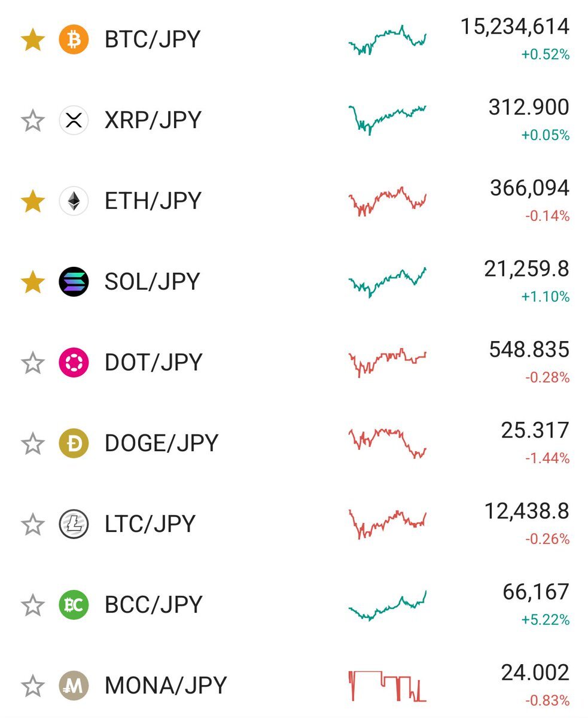Click the Ethereum diamond icon
This screenshot has height=718, width=588.
coord(74,201)
